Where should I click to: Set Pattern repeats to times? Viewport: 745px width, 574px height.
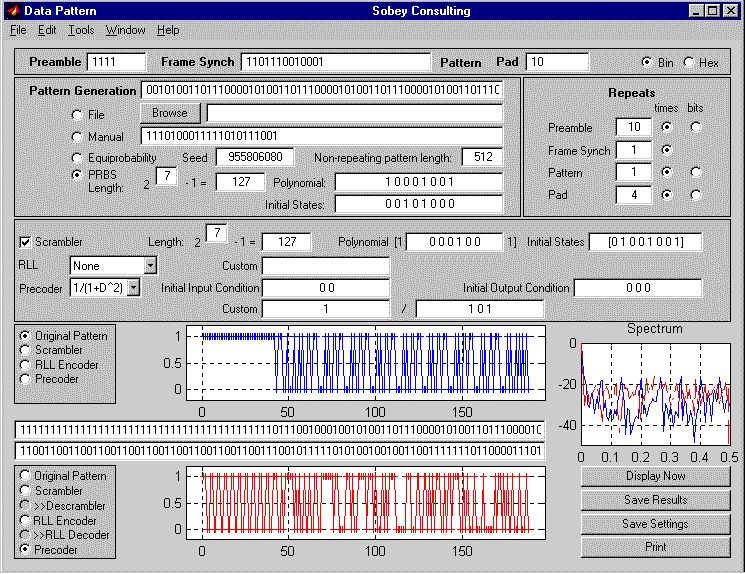667,172
